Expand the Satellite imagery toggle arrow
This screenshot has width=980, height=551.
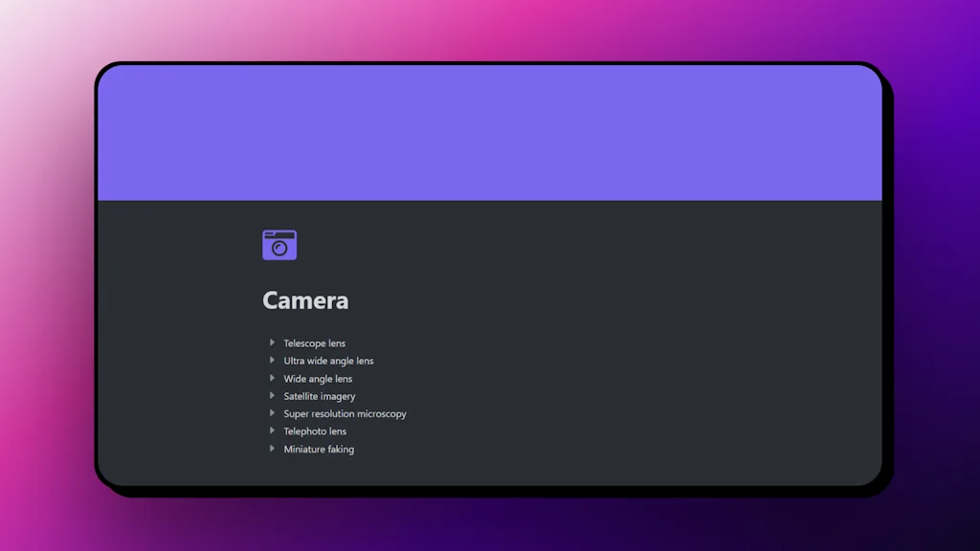pyautogui.click(x=272, y=396)
